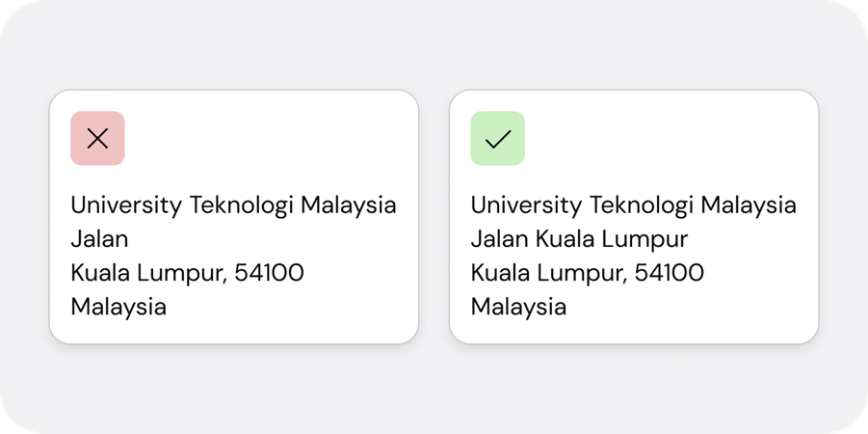This screenshot has width=868, height=434.
Task: Click "Kuala Lumpur, 54100" in the checkmark card
Action: pos(587,273)
